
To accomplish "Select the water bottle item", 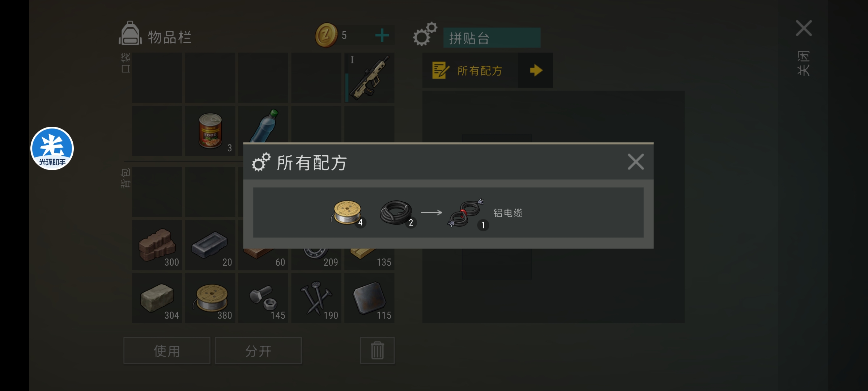I will point(263,125).
